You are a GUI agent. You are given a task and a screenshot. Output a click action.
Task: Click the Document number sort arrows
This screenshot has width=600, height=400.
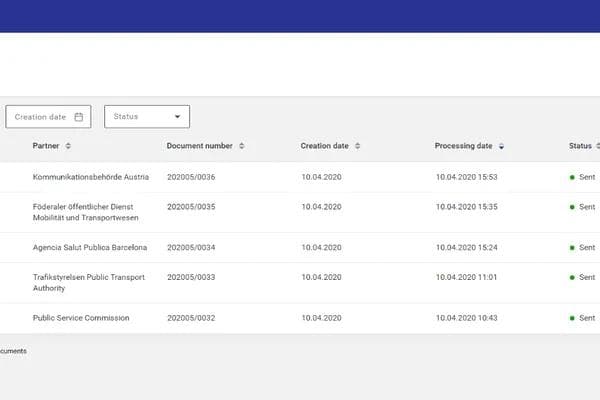[x=242, y=146]
